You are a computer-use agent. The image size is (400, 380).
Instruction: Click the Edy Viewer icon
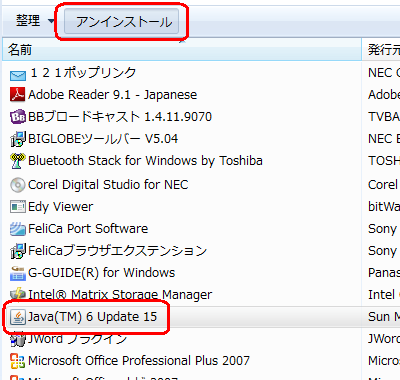click(x=18, y=207)
